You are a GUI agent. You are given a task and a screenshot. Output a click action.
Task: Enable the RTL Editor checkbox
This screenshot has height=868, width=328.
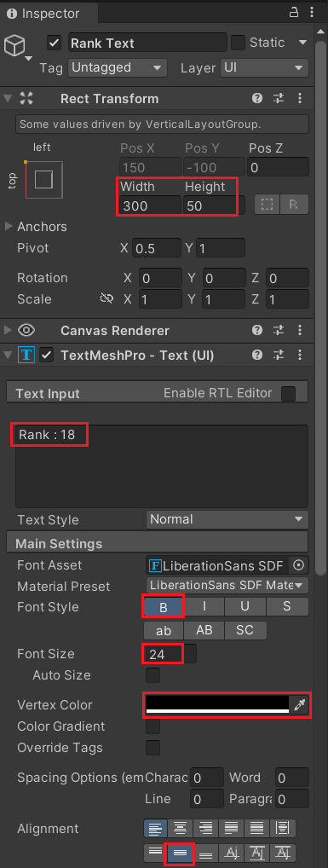(288, 394)
